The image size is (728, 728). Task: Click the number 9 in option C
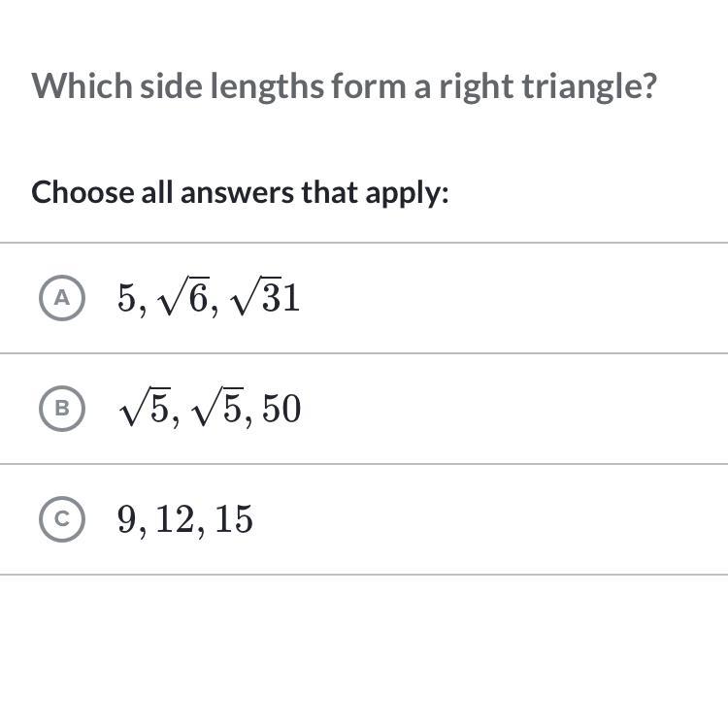(x=126, y=519)
